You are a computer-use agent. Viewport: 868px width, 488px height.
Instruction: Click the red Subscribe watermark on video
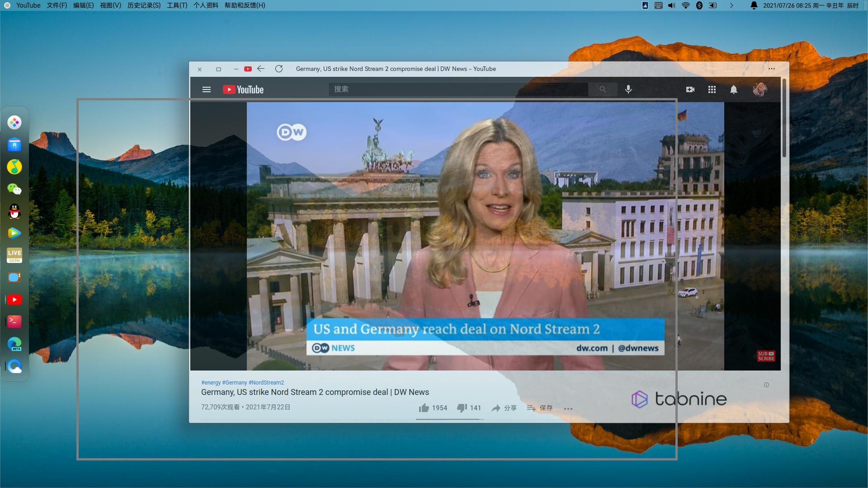(x=766, y=356)
